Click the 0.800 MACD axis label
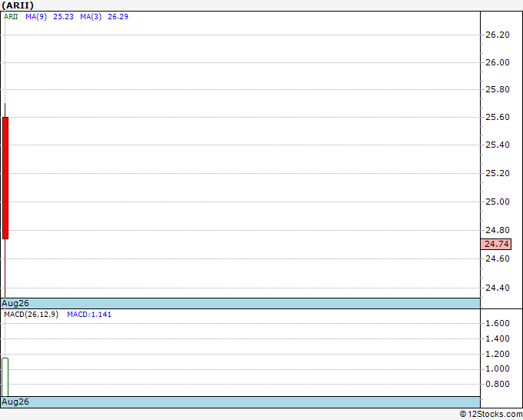Image resolution: width=523 pixels, height=420 pixels. pos(498,384)
